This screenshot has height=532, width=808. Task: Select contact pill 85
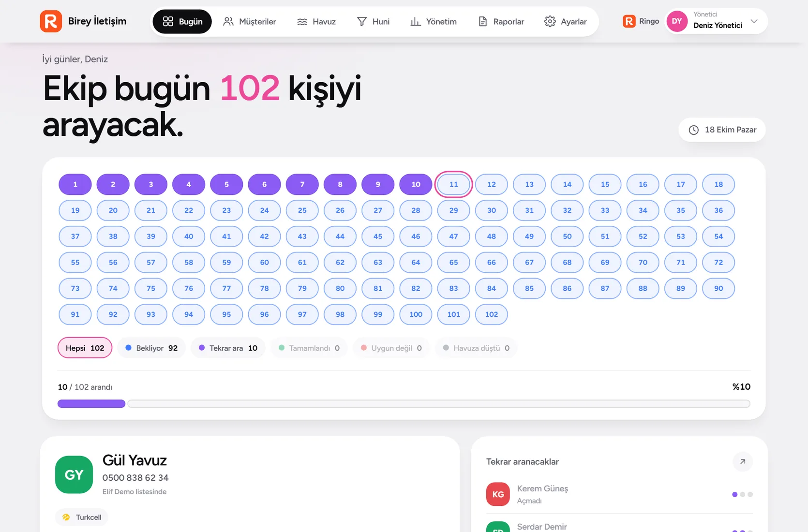[x=529, y=288]
